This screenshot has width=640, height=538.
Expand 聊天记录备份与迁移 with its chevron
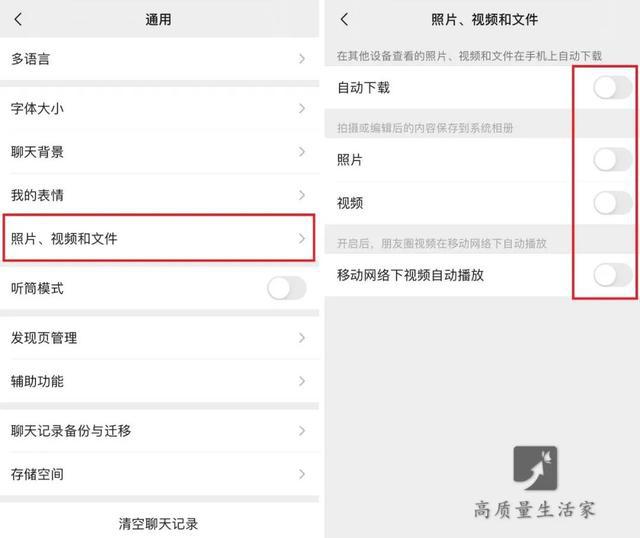pos(302,431)
